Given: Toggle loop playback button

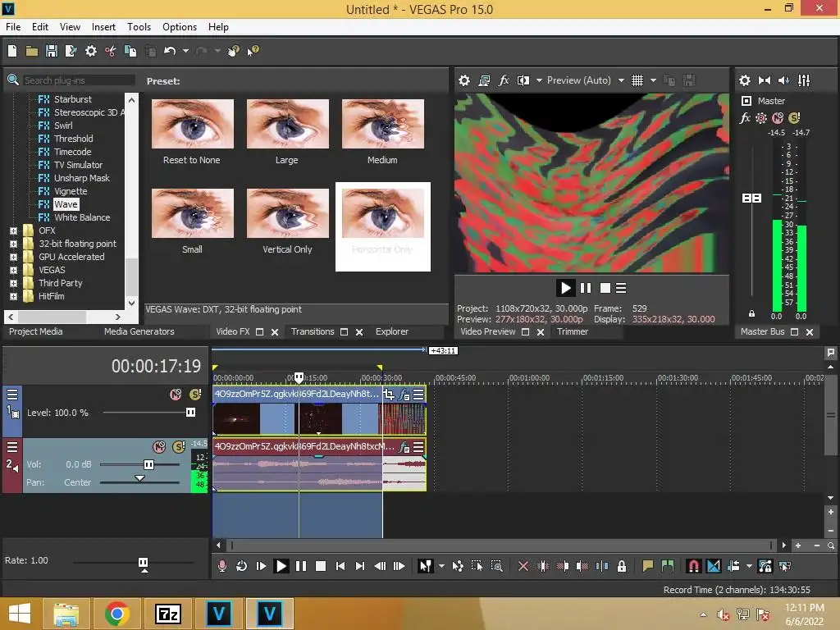Looking at the screenshot, I should [242, 566].
